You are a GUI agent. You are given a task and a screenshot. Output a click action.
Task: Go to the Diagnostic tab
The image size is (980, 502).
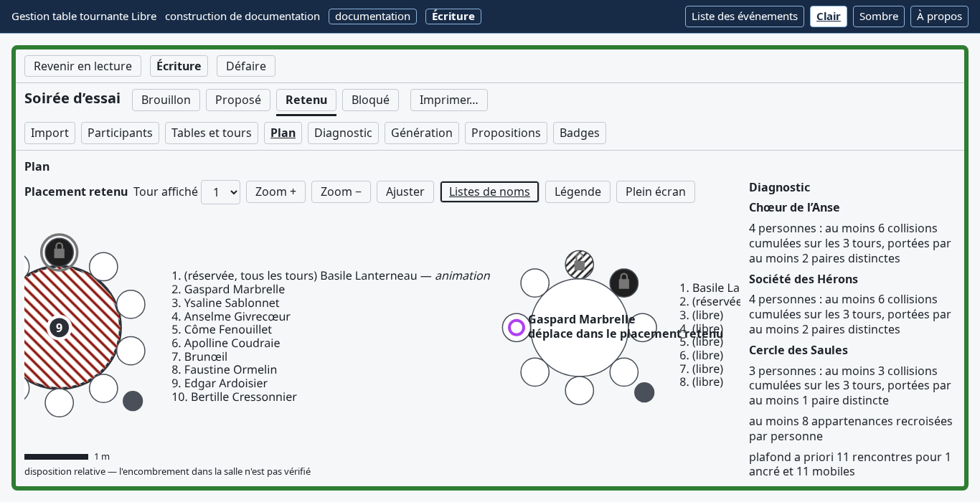coord(343,133)
